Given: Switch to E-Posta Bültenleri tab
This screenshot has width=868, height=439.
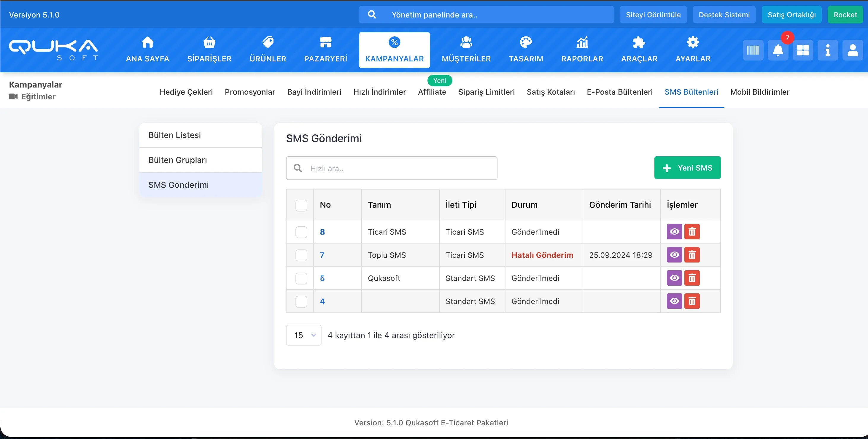Looking at the screenshot, I should pyautogui.click(x=619, y=92).
